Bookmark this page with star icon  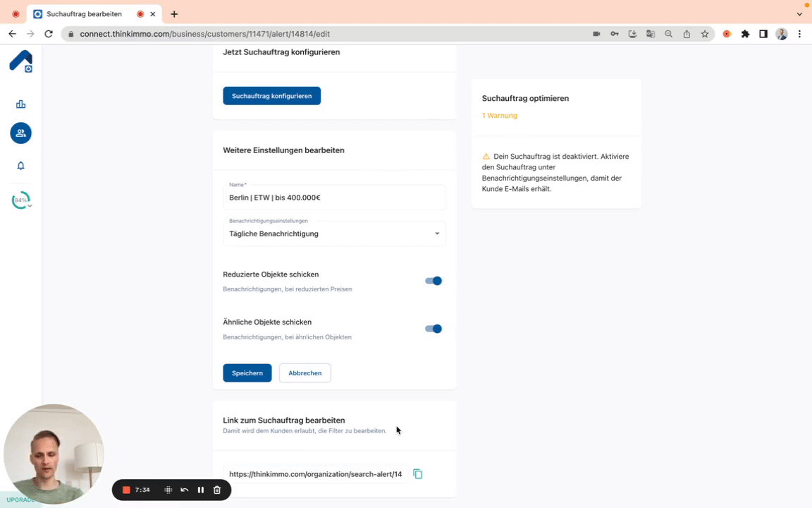pos(704,34)
